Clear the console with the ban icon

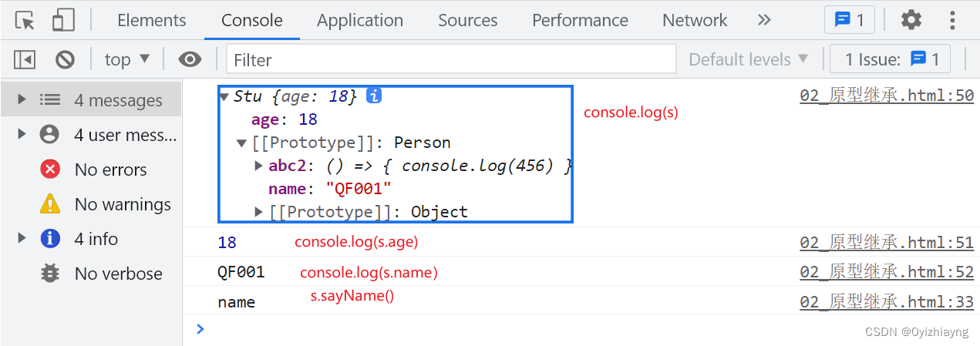click(x=65, y=59)
